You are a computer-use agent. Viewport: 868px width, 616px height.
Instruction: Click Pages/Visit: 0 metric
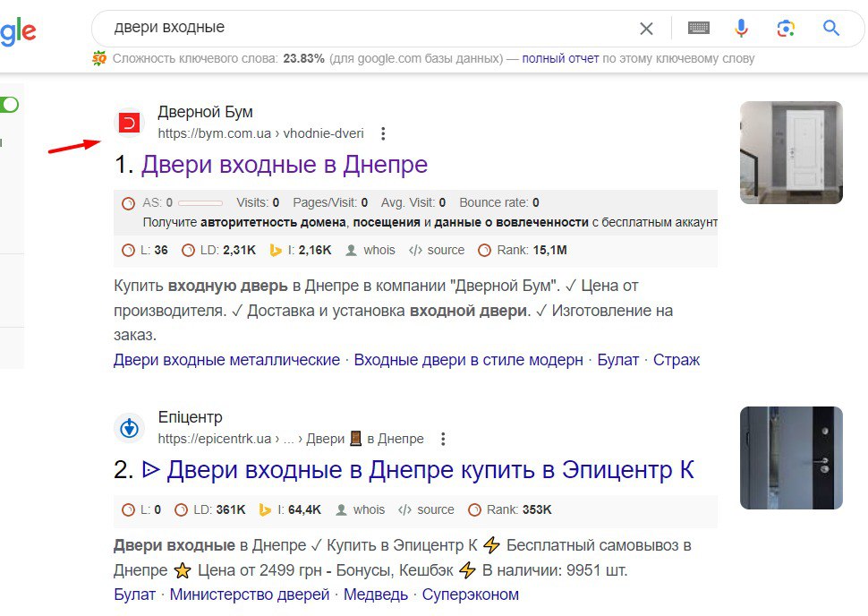(330, 202)
